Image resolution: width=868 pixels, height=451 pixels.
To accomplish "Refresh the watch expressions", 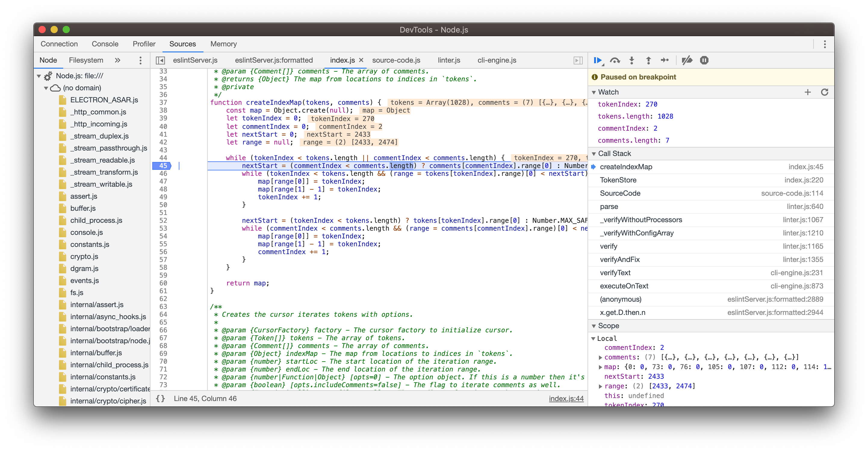I will (825, 92).
